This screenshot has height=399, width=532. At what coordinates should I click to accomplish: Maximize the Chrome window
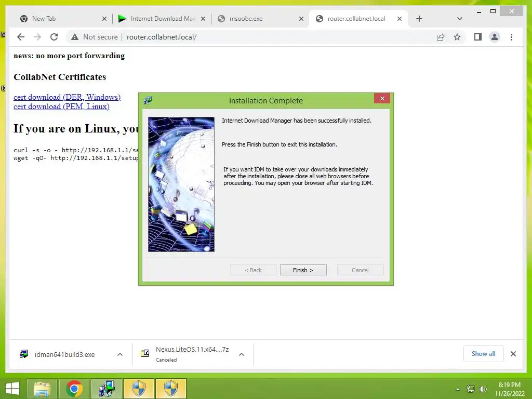click(493, 11)
